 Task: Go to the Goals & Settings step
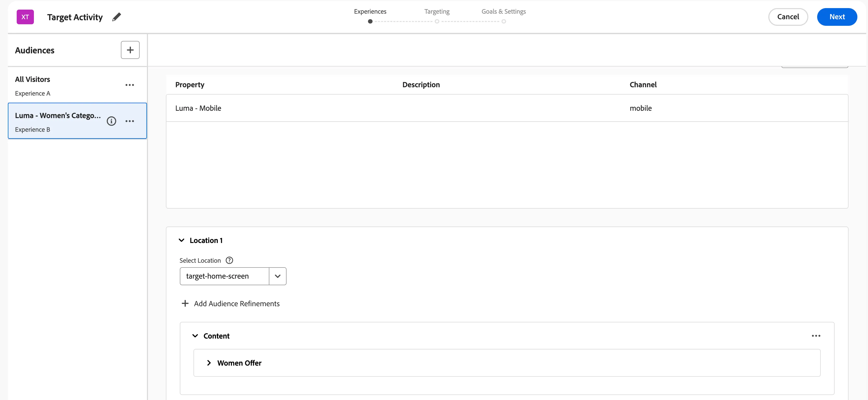click(x=503, y=11)
